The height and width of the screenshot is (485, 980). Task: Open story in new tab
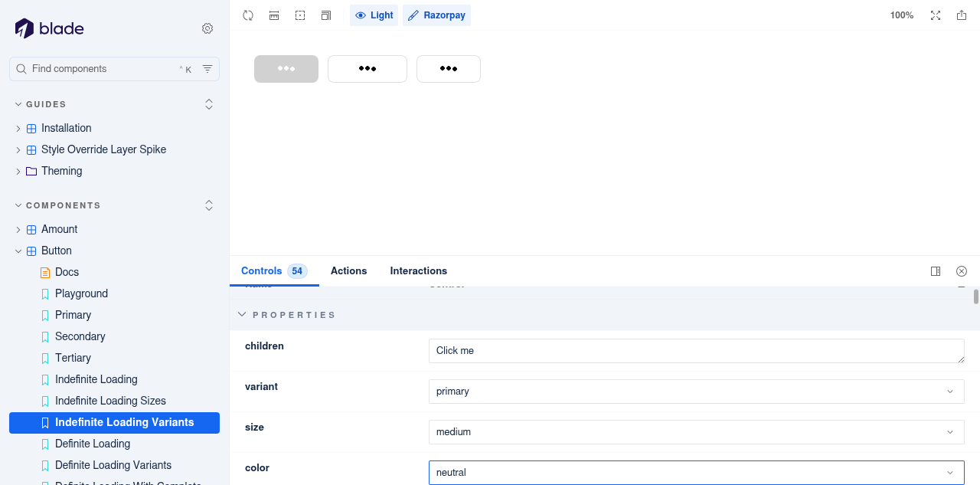tap(962, 15)
